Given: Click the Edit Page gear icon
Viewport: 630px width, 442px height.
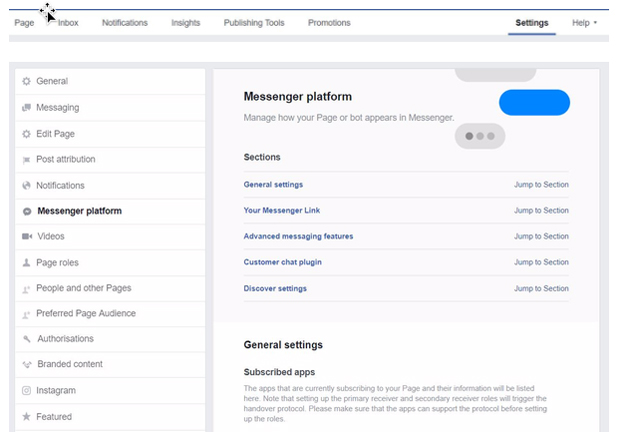Looking at the screenshot, I should click(x=27, y=134).
